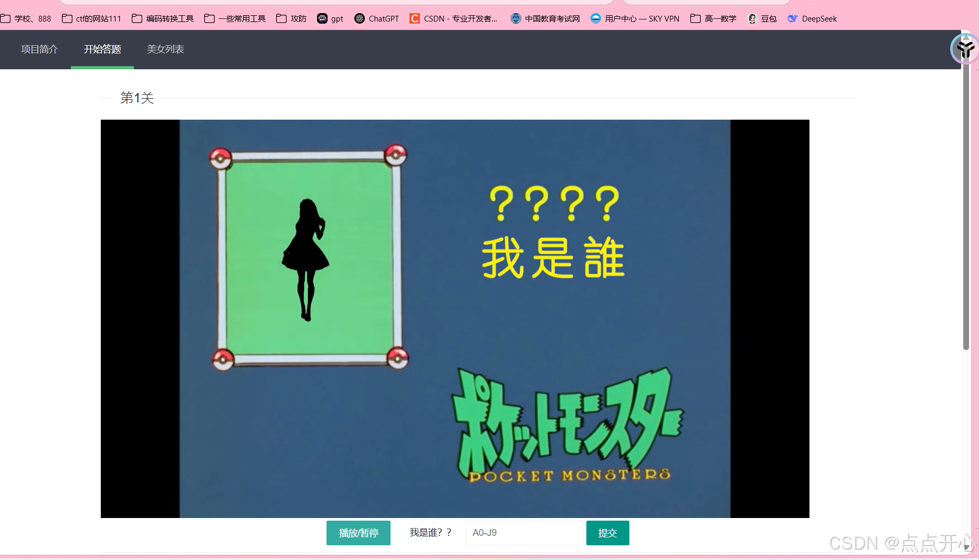The width and height of the screenshot is (979, 560).
Task: Open the 攻防 bookmark folder
Action: pos(291,18)
